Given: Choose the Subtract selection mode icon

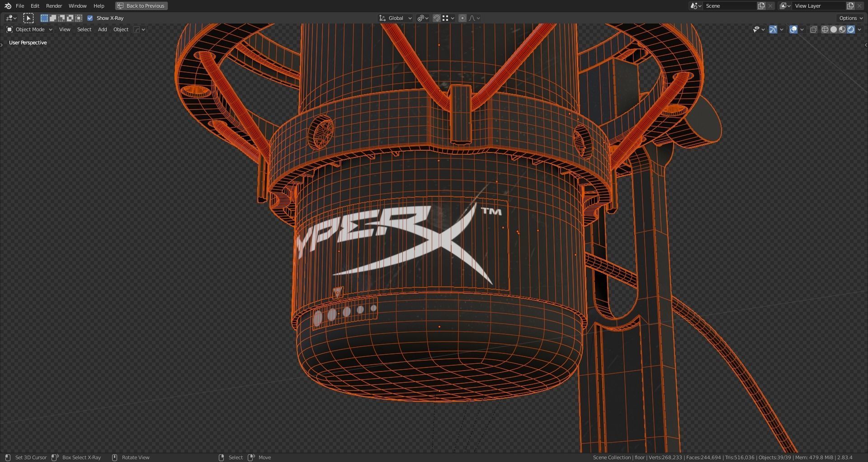Looking at the screenshot, I should [x=61, y=18].
